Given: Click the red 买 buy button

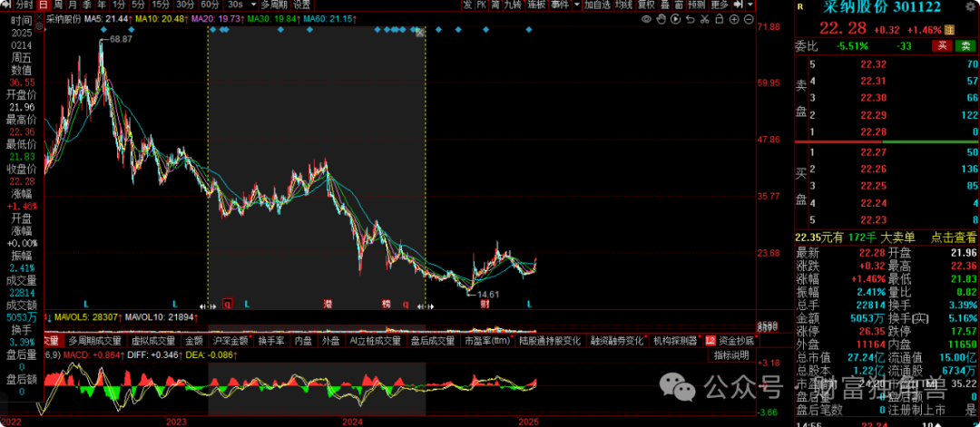Looking at the screenshot, I should [943, 45].
